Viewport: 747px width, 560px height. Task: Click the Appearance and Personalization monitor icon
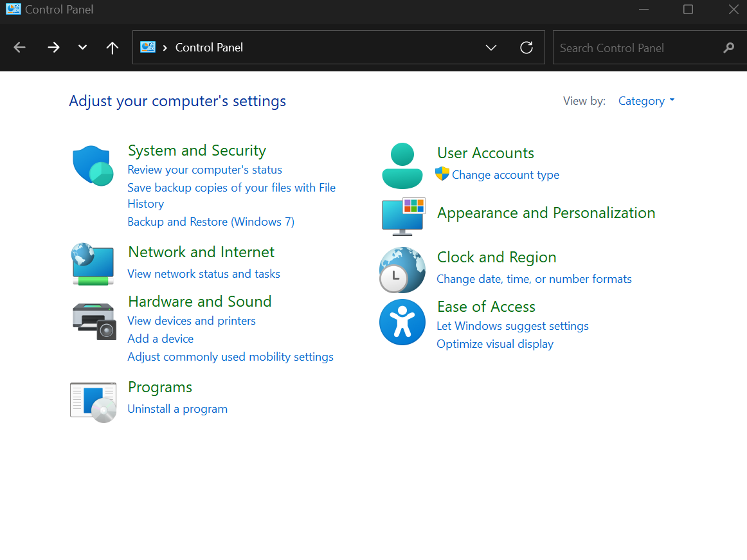coord(403,215)
